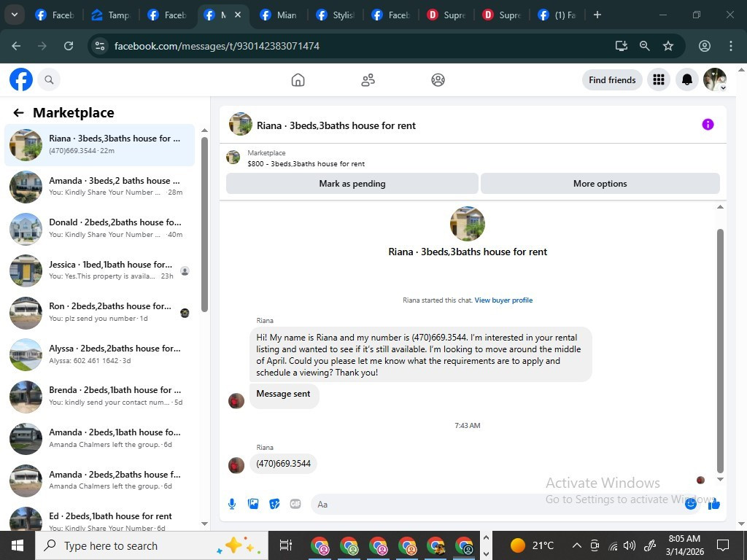Image resolution: width=747 pixels, height=560 pixels.
Task: Click the browser back arrow
Action: point(16,46)
